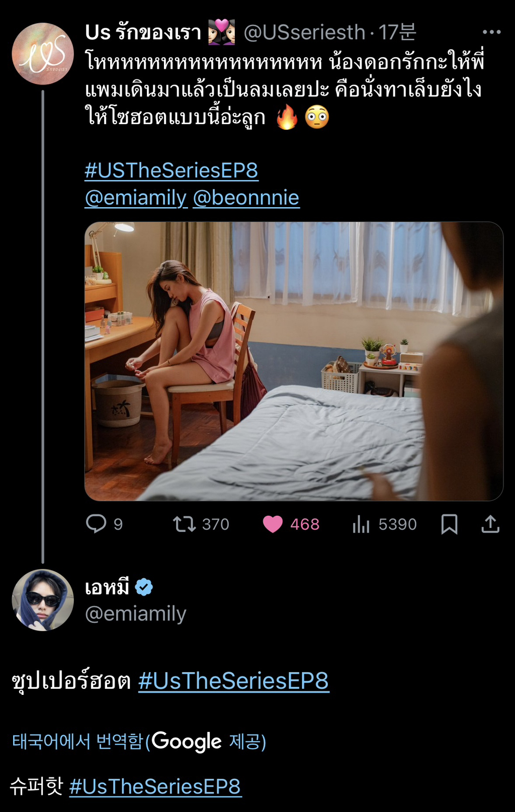Open @USseriesth handle in tweet header
The image size is (515, 812).
pos(304,33)
